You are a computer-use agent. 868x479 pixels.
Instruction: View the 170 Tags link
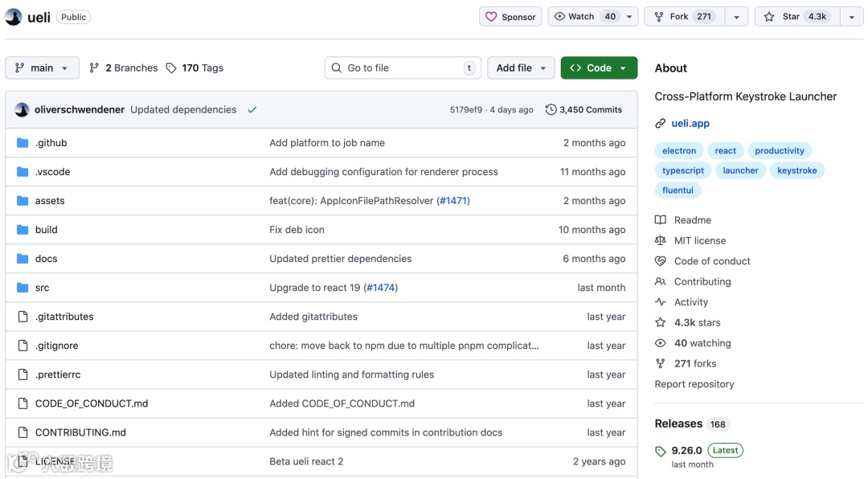click(x=194, y=68)
